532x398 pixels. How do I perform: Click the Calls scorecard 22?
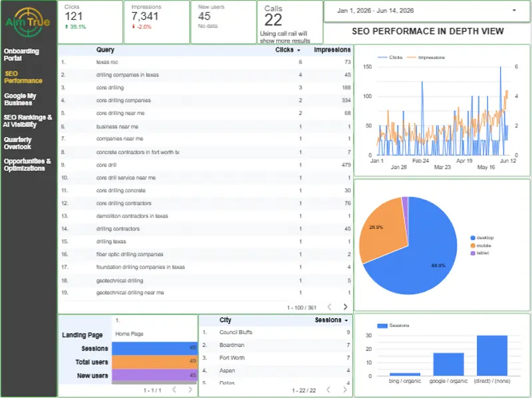(273, 20)
